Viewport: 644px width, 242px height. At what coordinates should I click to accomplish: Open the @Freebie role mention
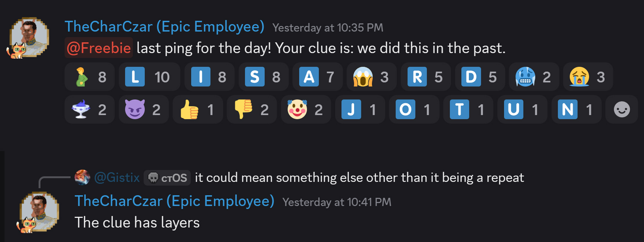pyautogui.click(x=99, y=48)
